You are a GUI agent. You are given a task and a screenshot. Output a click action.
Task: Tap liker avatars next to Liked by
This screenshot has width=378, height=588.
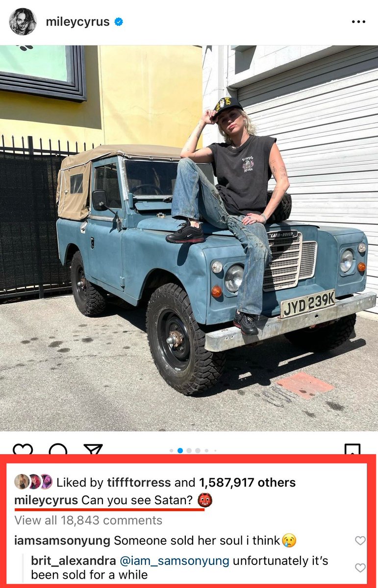pyautogui.click(x=33, y=482)
